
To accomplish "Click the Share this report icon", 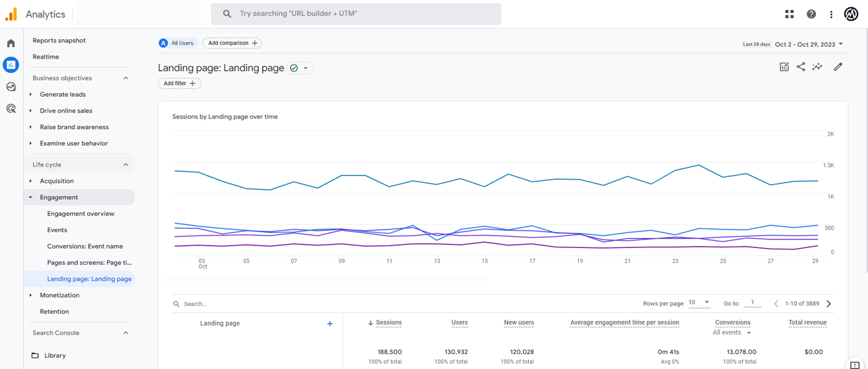I will pos(801,66).
